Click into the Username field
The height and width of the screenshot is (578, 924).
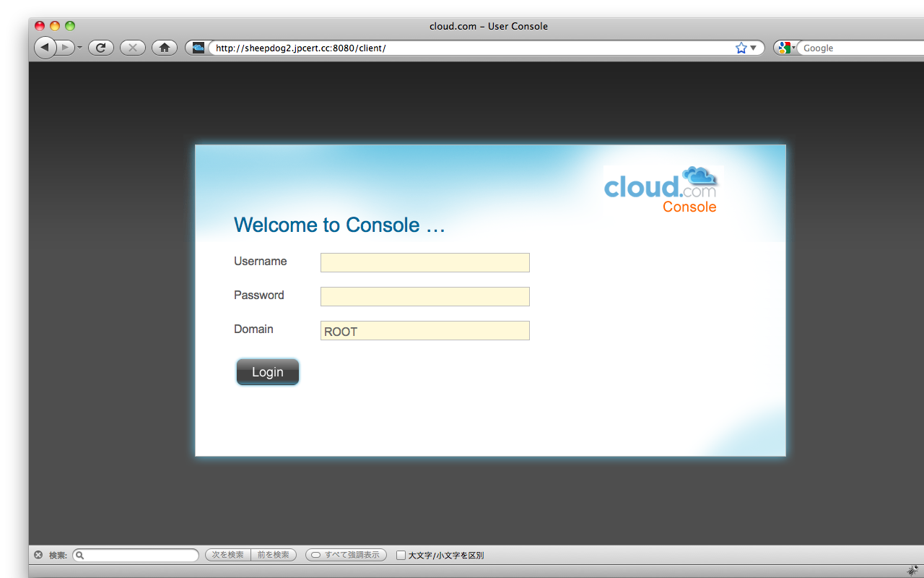click(424, 262)
